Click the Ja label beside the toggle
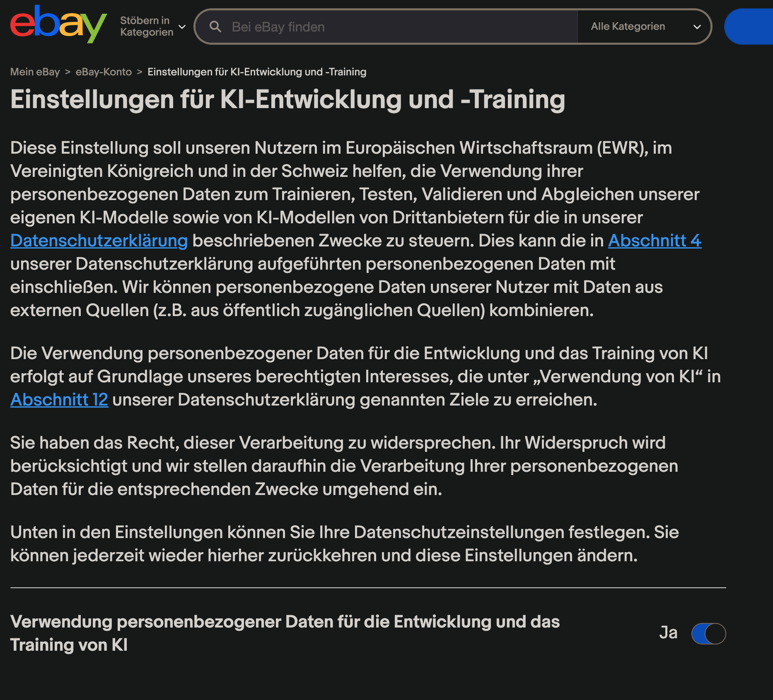Image resolution: width=773 pixels, height=700 pixels. tap(668, 633)
